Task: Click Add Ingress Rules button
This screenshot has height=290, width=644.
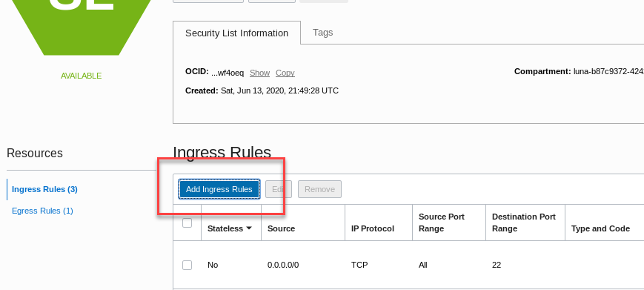Action: (219, 189)
